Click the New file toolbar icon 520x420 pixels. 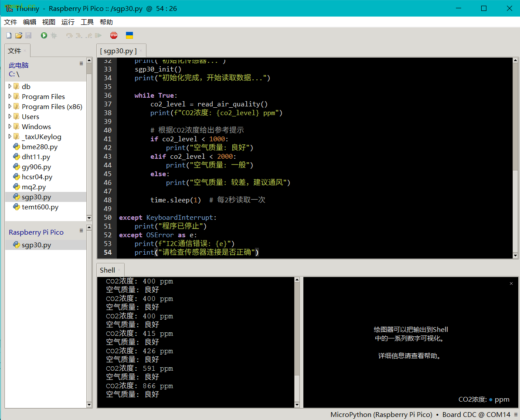9,35
